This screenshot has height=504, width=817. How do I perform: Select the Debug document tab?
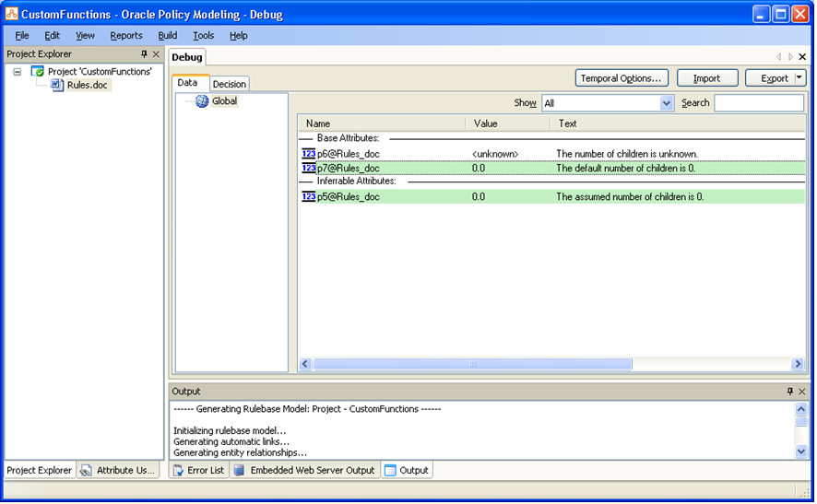coord(187,57)
